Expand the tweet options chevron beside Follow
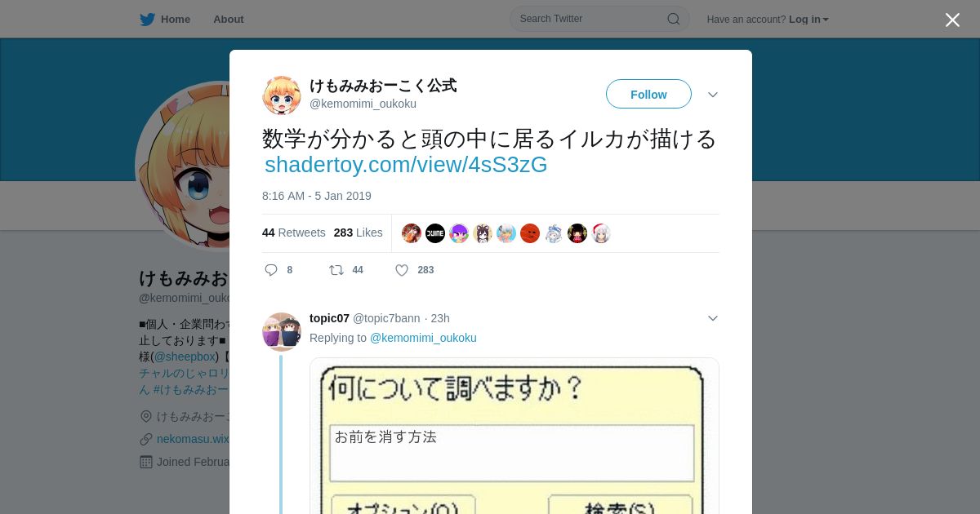 (713, 95)
